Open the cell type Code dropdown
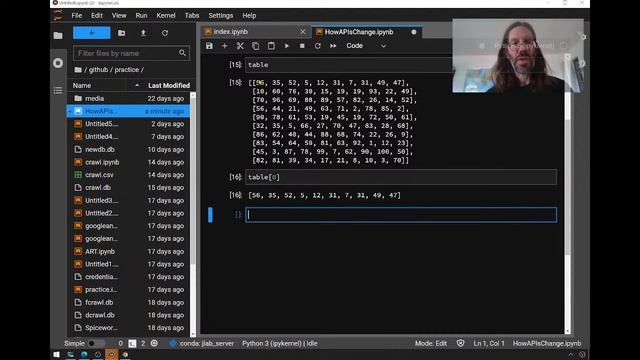The width and height of the screenshot is (640, 360). [x=366, y=46]
